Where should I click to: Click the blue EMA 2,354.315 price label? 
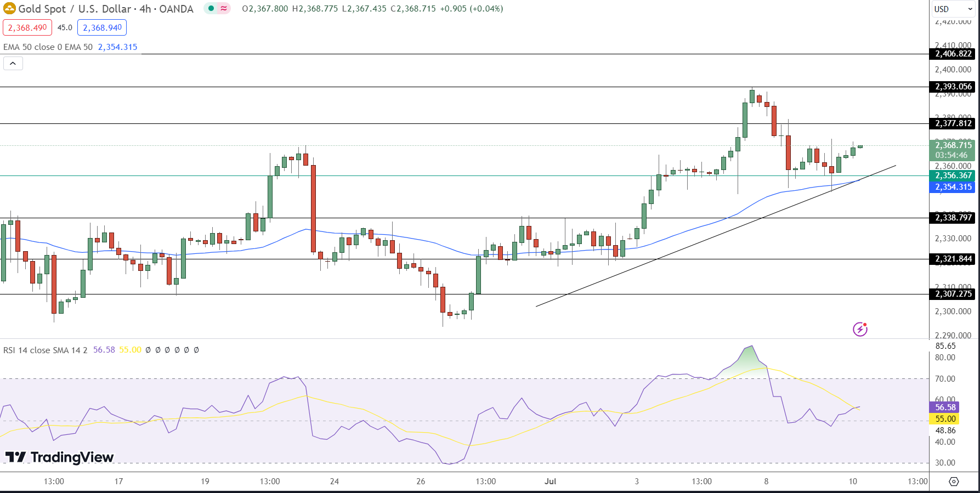[x=953, y=187]
